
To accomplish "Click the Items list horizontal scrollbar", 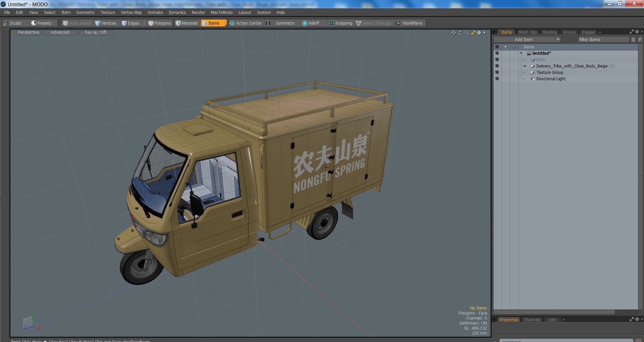I will (x=554, y=312).
